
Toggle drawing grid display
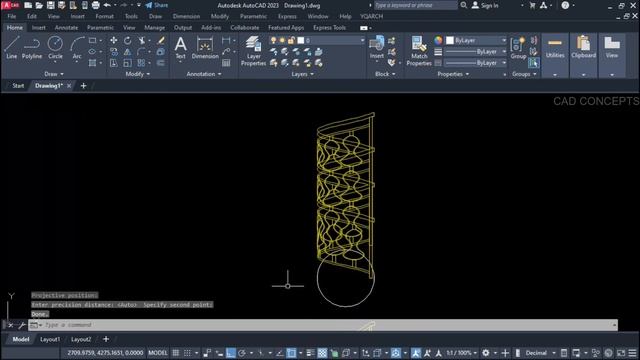(176, 353)
